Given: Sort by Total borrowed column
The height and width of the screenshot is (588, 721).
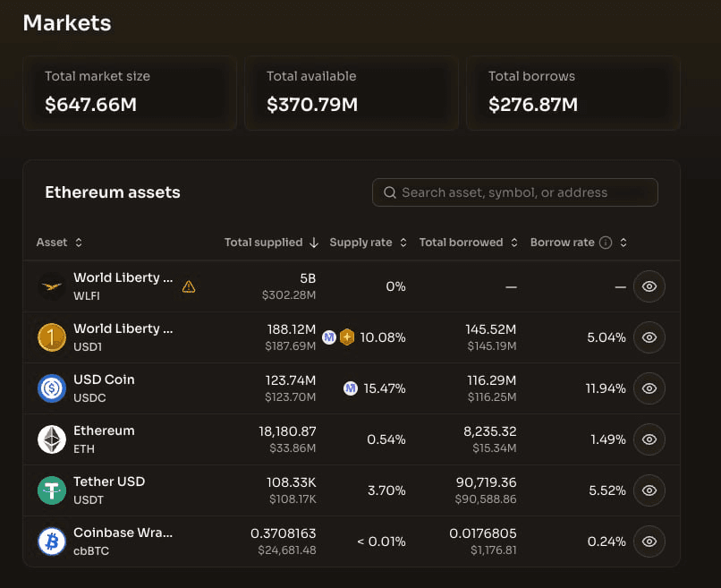Looking at the screenshot, I should pos(469,243).
